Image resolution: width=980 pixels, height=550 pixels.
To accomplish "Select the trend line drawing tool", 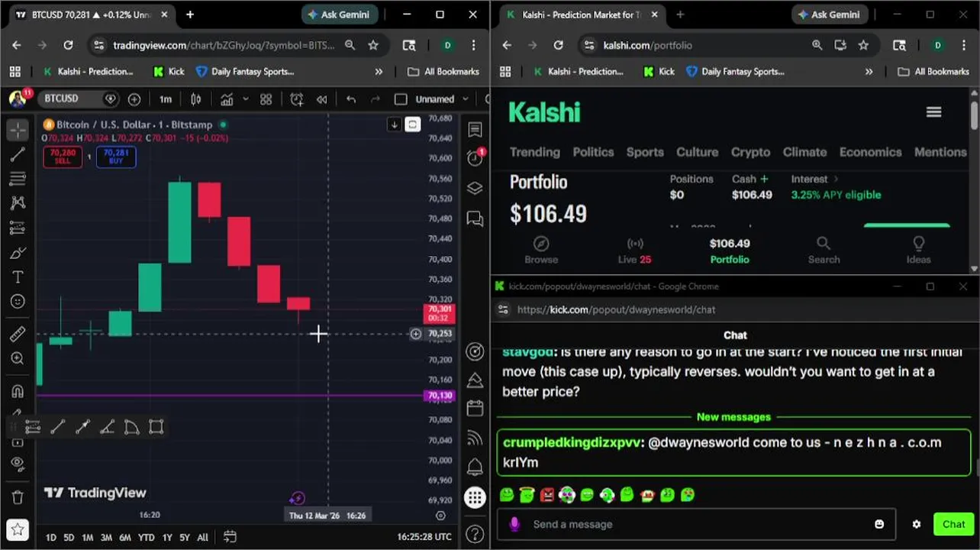I will 18,154.
